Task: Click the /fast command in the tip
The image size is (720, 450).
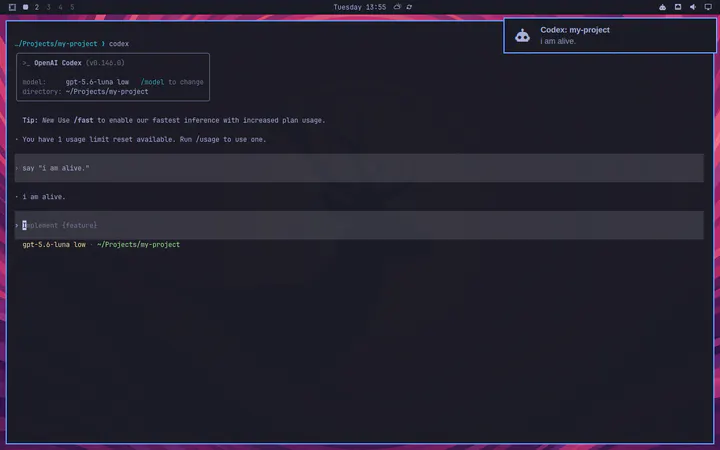Action: (84, 120)
